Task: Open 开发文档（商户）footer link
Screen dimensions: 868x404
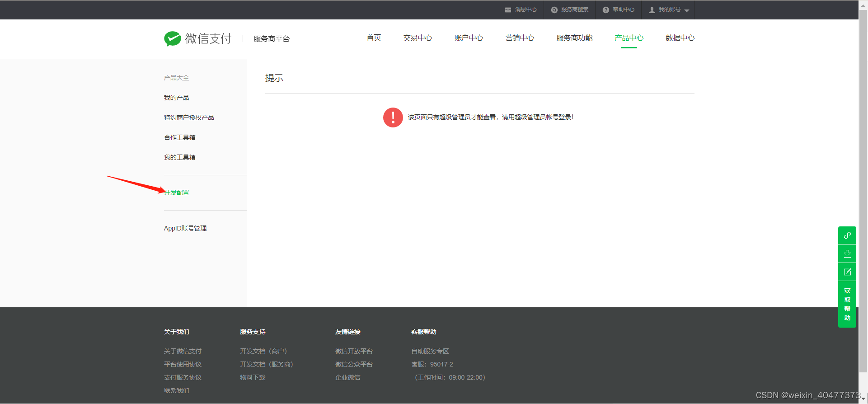Action: pos(263,351)
